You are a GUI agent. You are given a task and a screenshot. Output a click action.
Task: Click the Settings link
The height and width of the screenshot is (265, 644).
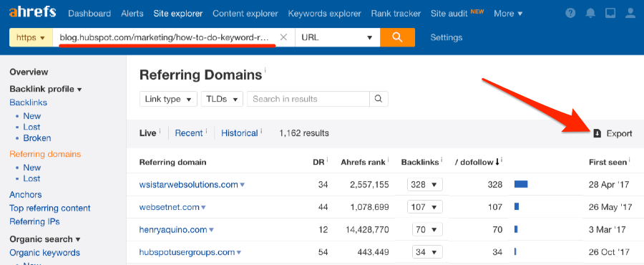click(x=446, y=37)
